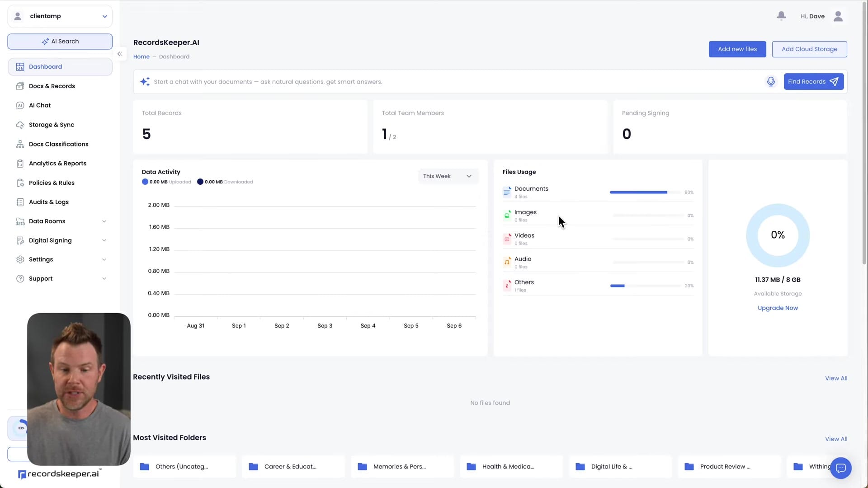Image resolution: width=868 pixels, height=488 pixels.
Task: Click the Videos file type icon
Action: pyautogui.click(x=507, y=239)
